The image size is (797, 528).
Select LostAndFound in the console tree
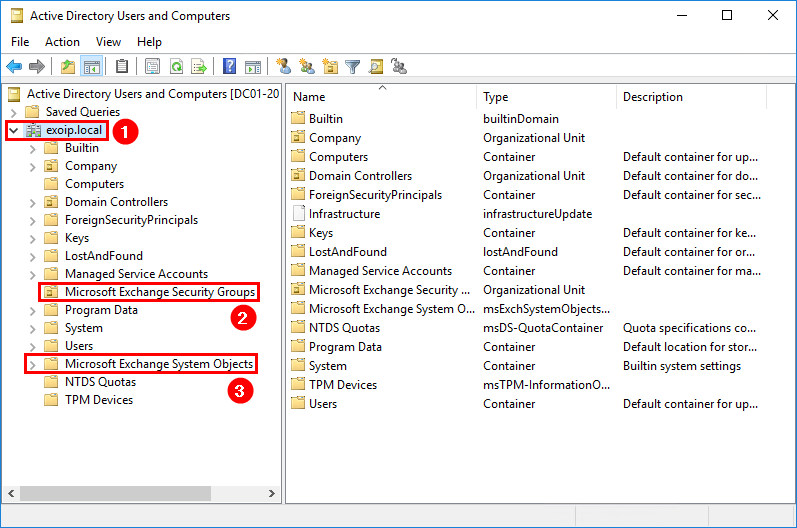pyautogui.click(x=104, y=256)
